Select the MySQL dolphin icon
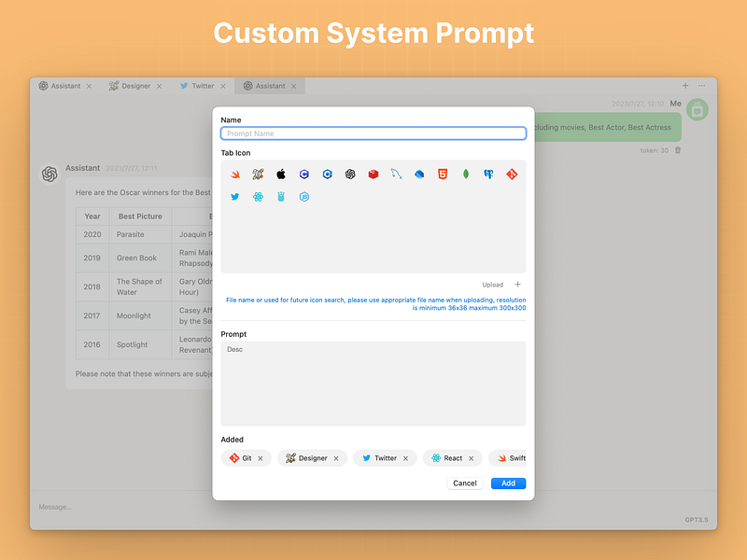The width and height of the screenshot is (747, 560). pos(396,175)
